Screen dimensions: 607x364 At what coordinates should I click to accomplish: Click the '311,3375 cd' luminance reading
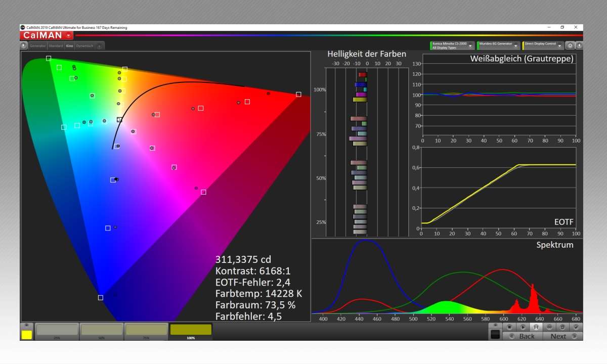(243, 259)
